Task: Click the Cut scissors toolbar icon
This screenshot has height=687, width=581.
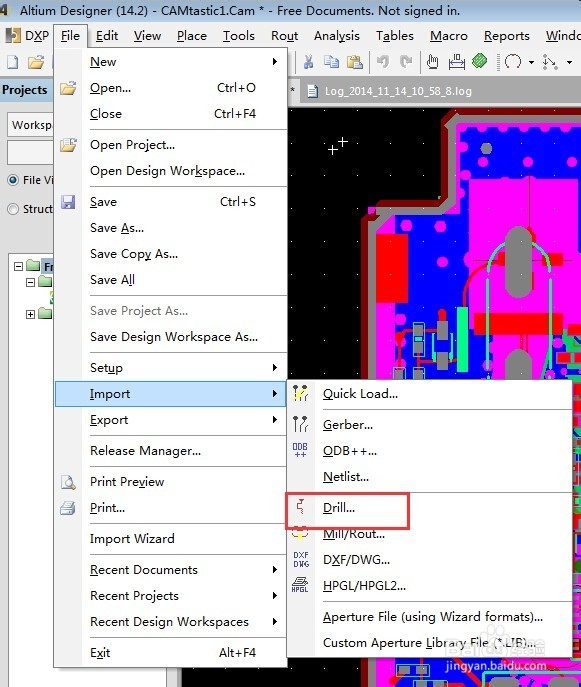Action: (308, 62)
